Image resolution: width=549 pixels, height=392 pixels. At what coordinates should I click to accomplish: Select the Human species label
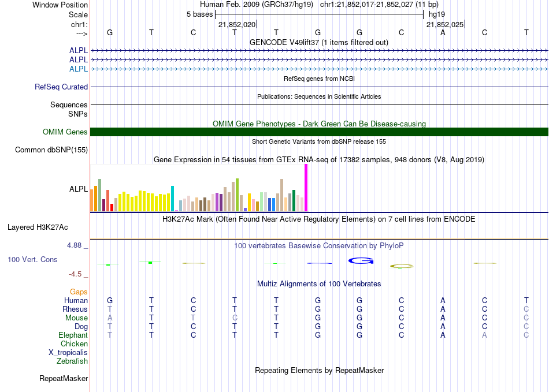[76, 300]
